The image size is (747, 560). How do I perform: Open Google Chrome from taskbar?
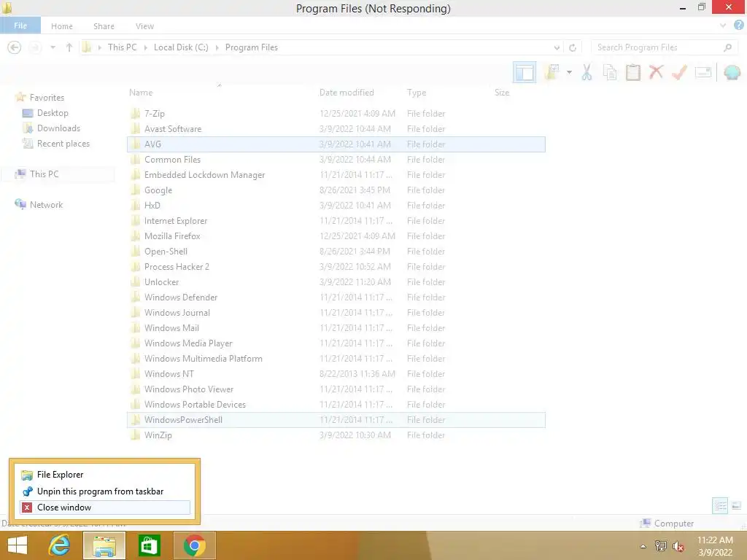(x=194, y=545)
